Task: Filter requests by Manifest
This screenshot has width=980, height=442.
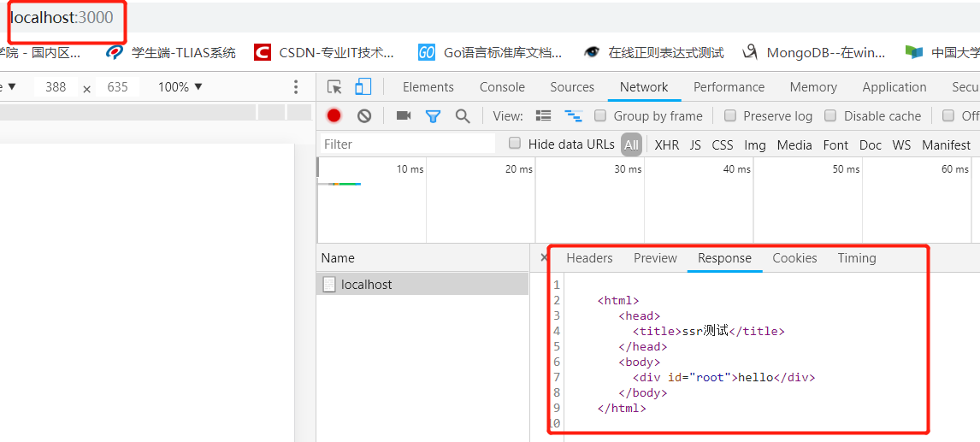Action: [x=946, y=145]
